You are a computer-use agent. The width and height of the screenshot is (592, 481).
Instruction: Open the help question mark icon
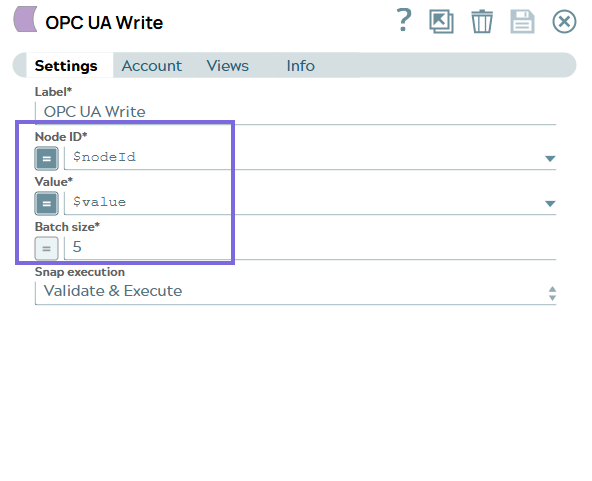click(404, 21)
